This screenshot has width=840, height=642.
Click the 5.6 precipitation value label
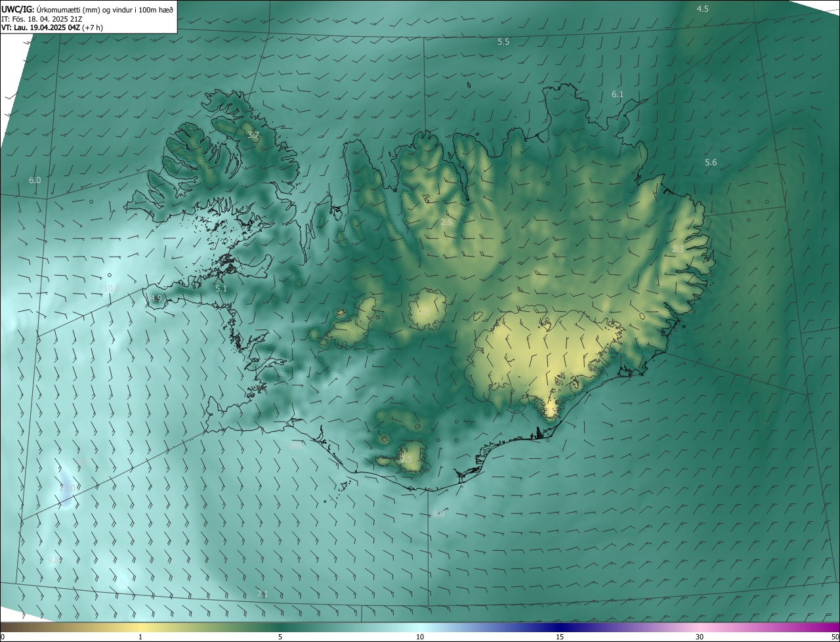[x=711, y=163]
